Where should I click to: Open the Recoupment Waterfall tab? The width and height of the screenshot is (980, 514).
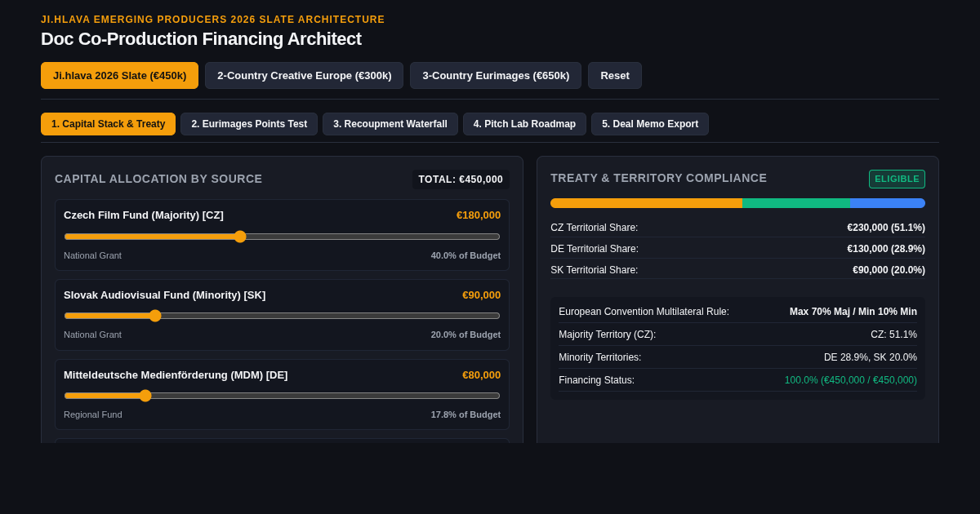point(390,124)
